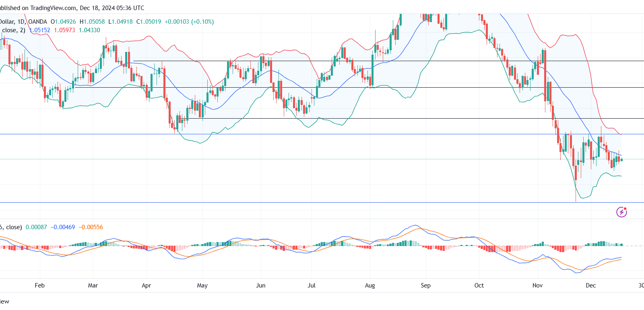644x310 pixels.
Task: Click the MACD histogram value 0.00087
Action: pyautogui.click(x=36, y=227)
